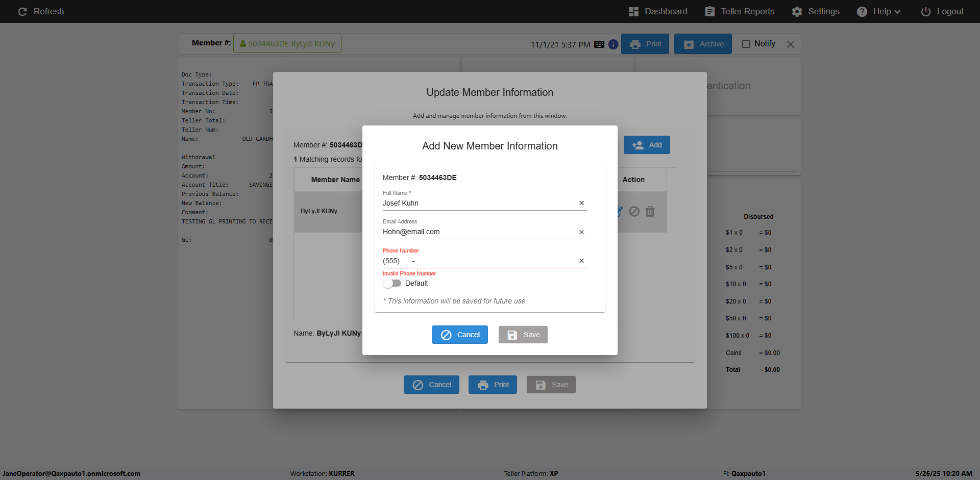Click the Add member button

tap(647, 145)
